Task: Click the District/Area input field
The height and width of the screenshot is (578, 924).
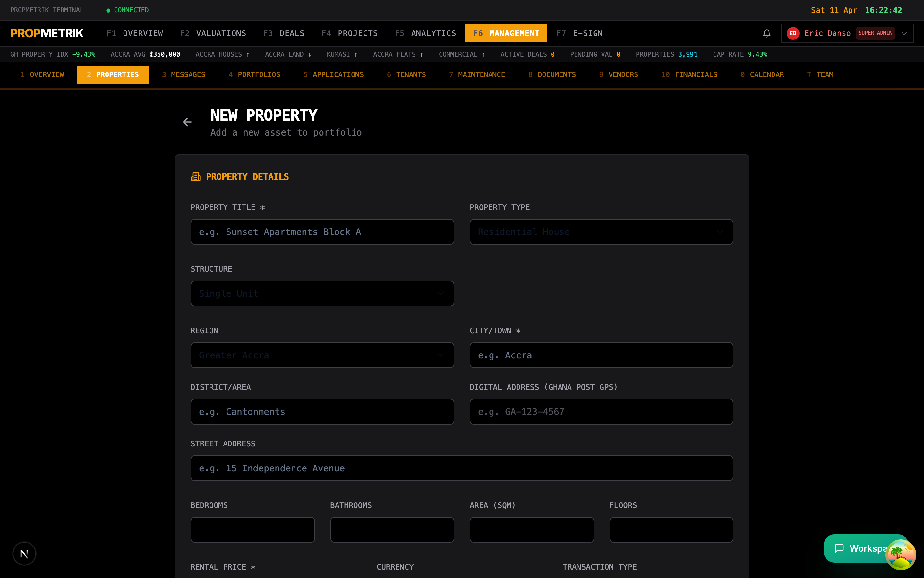Action: click(x=322, y=412)
